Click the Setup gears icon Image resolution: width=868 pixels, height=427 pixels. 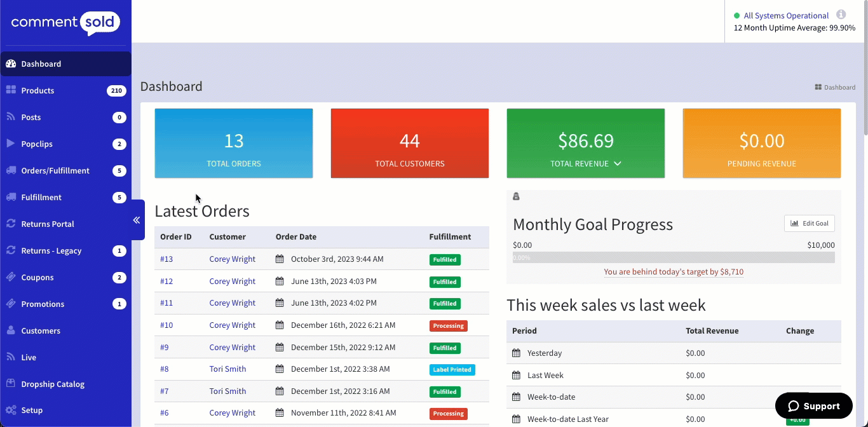[11, 410]
